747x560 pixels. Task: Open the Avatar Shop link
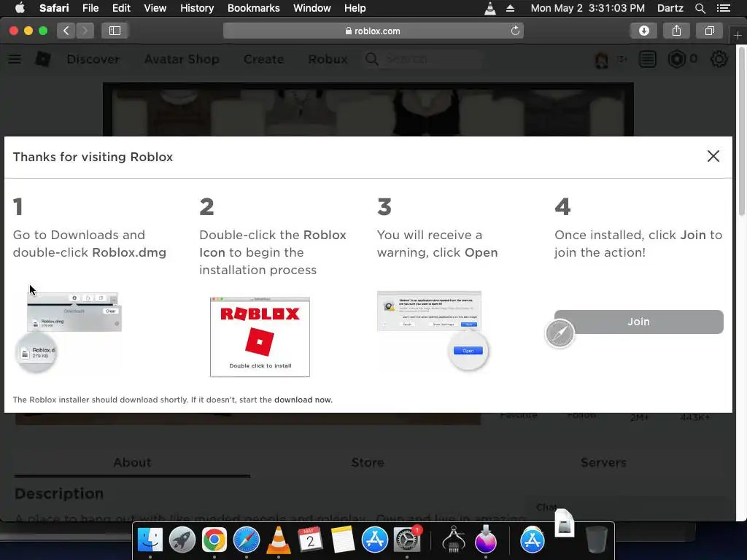click(182, 59)
